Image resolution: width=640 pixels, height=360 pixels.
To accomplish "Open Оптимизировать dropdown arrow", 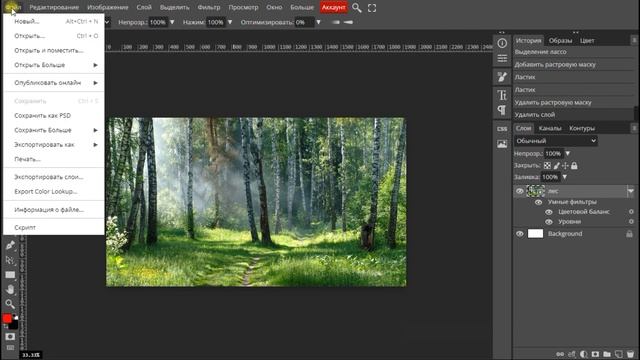I will (x=318, y=22).
